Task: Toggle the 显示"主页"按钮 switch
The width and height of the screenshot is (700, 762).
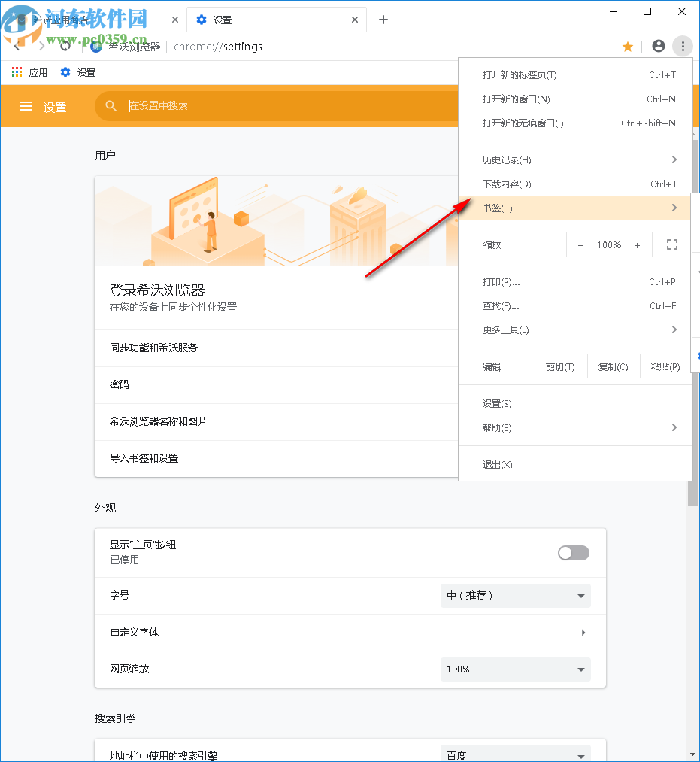Action: (573, 553)
